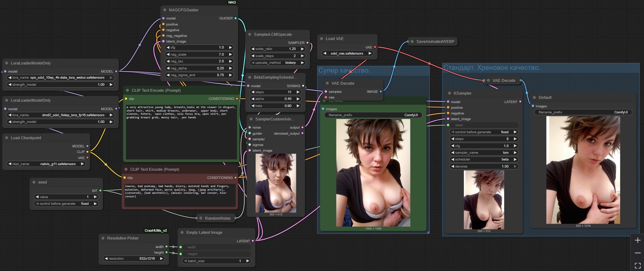Click the KSampler denoise value field

(x=484, y=166)
